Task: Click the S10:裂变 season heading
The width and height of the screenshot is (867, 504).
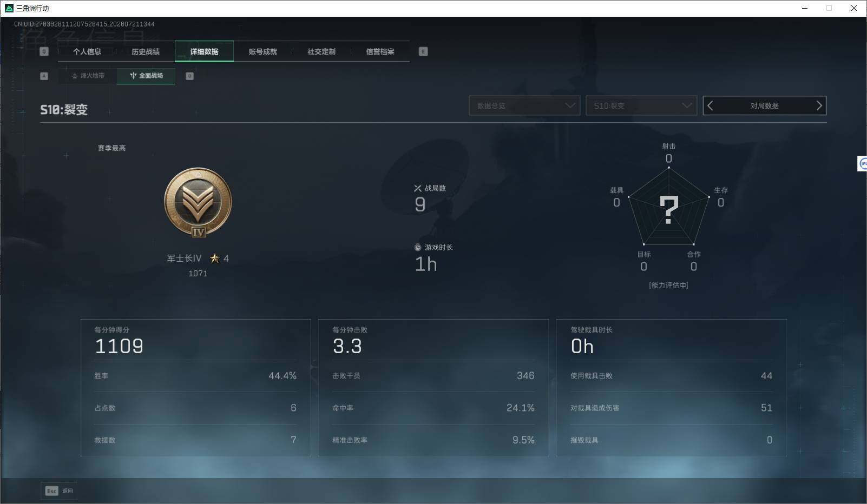Action: 64,110
